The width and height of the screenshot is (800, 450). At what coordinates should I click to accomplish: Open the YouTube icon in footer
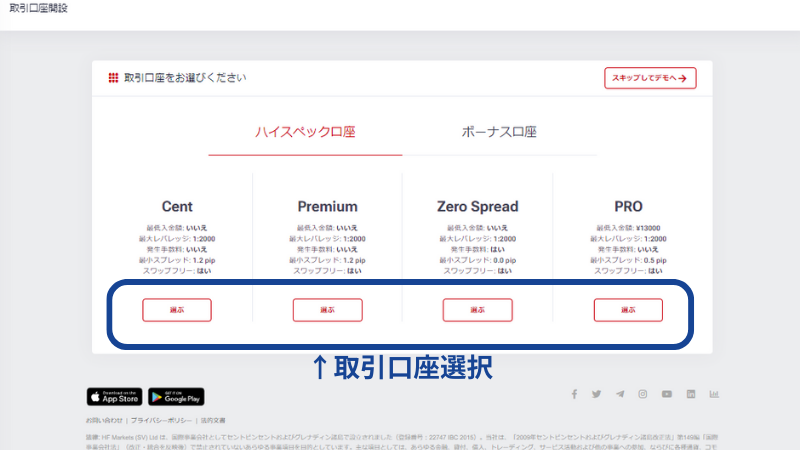pyautogui.click(x=667, y=394)
